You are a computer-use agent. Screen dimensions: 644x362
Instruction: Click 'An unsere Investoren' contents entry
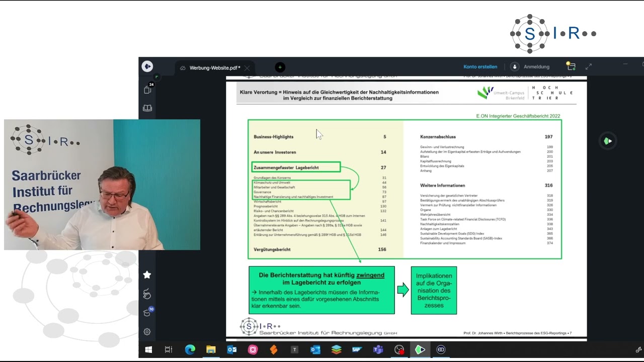coord(275,152)
